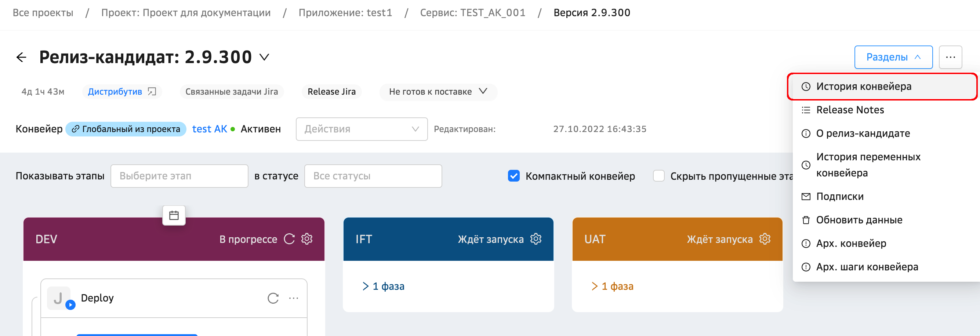The image size is (980, 336).
Task: Choose Release Notes in the sections menu
Action: (x=850, y=110)
